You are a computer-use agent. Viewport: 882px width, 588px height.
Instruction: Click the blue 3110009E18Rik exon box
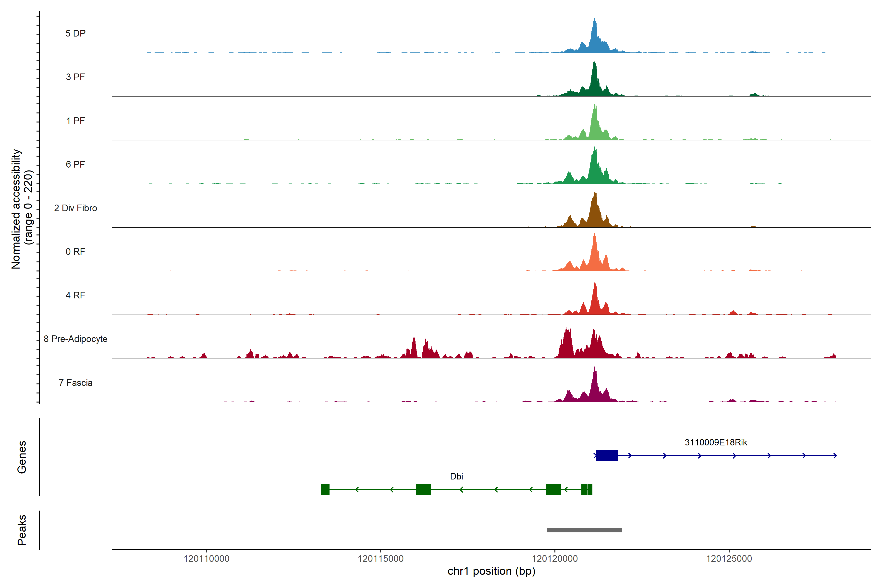click(607, 455)
